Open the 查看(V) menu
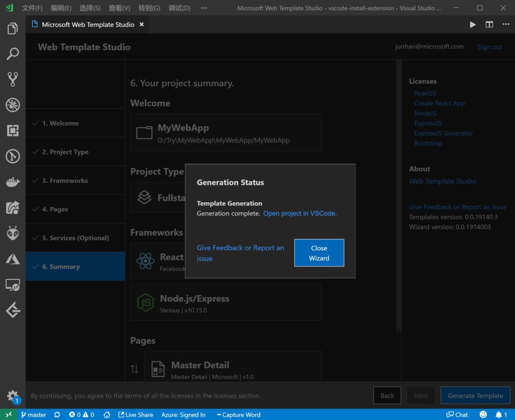Viewport: 515px width, 420px height. pyautogui.click(x=119, y=8)
